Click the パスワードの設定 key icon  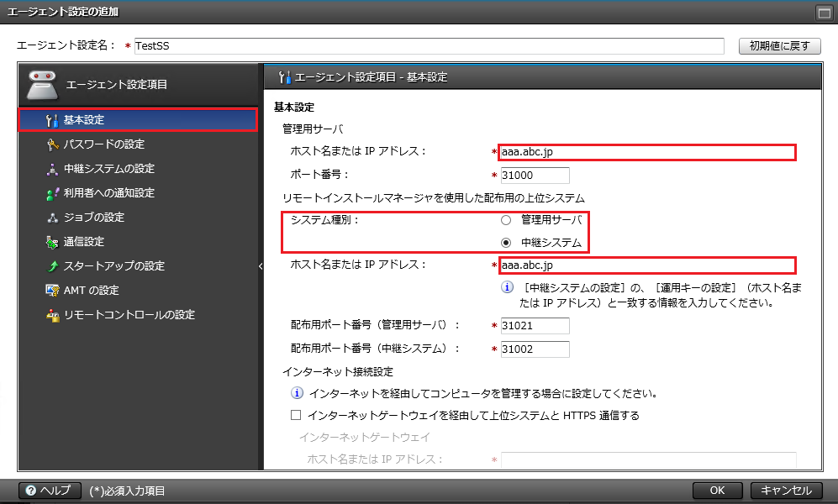pos(52,144)
